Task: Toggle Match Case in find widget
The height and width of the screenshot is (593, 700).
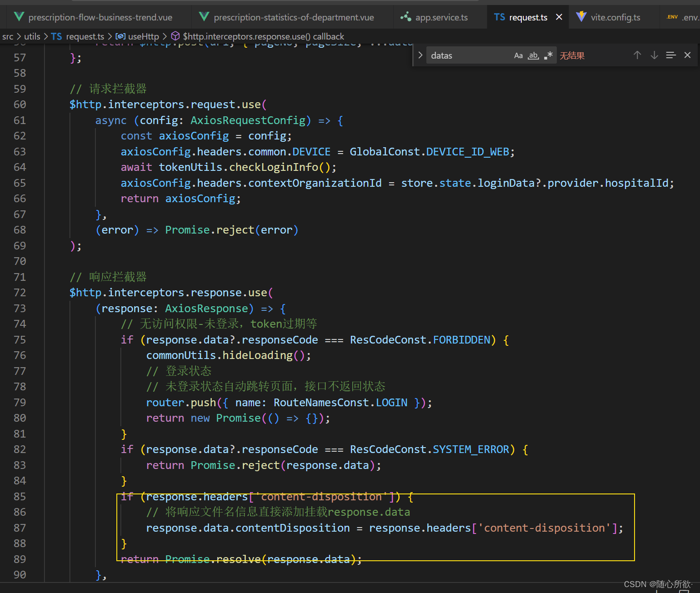Action: [518, 55]
